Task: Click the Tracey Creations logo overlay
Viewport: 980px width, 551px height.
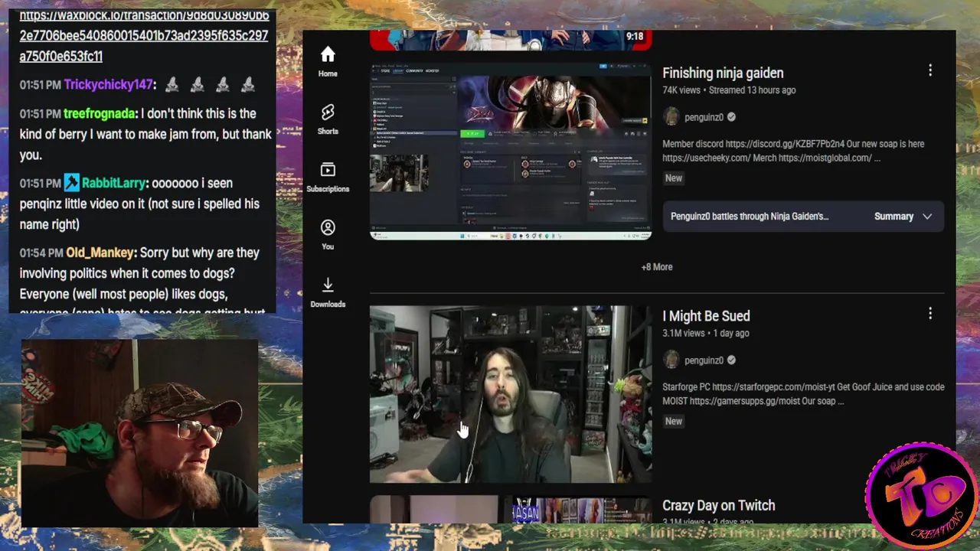Action: [x=921, y=496]
